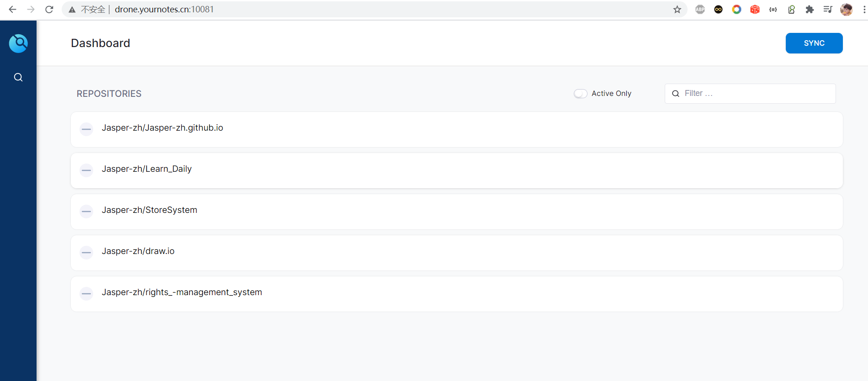Screen dimensions: 868x381
Task: Open the Jasper-zh/draw.io repository row
Action: (138, 251)
